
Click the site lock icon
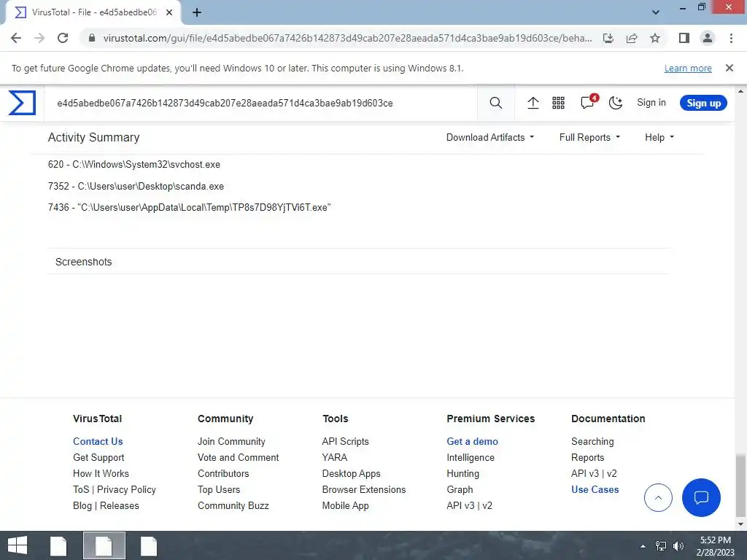pyautogui.click(x=92, y=38)
